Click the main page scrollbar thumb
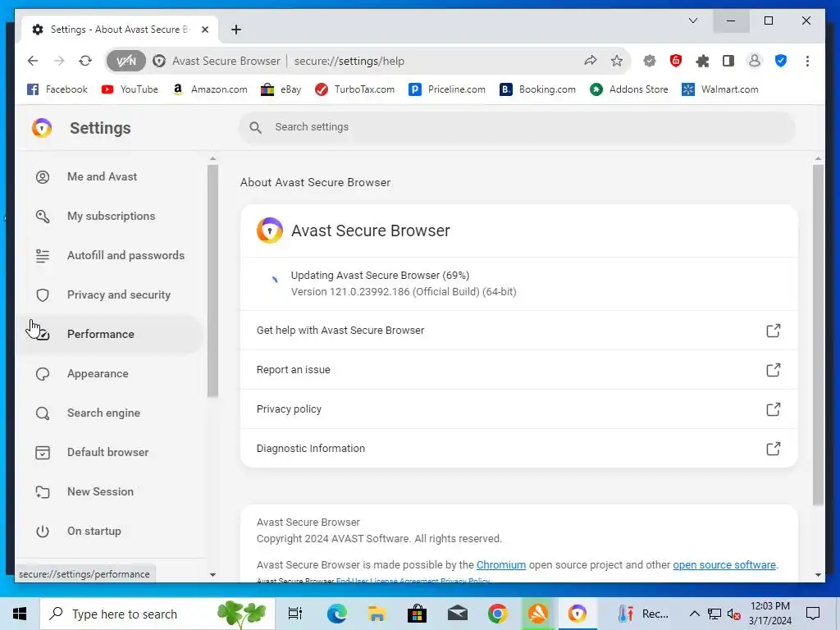 coord(818,335)
